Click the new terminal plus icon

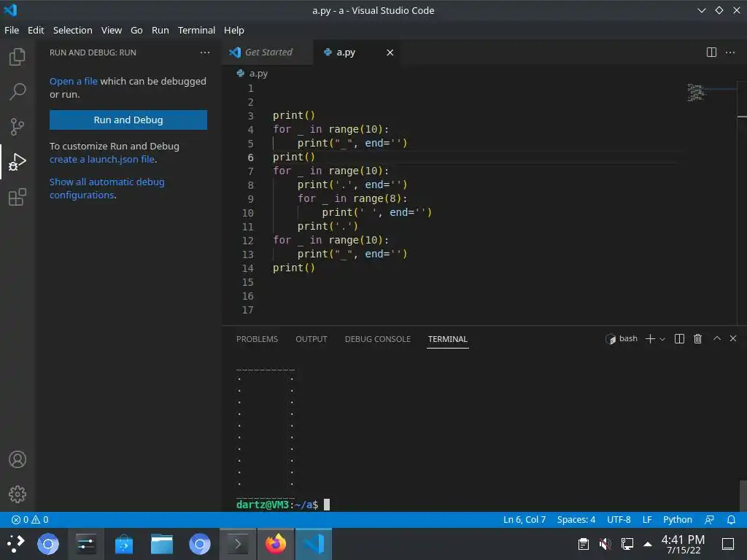pyautogui.click(x=650, y=338)
